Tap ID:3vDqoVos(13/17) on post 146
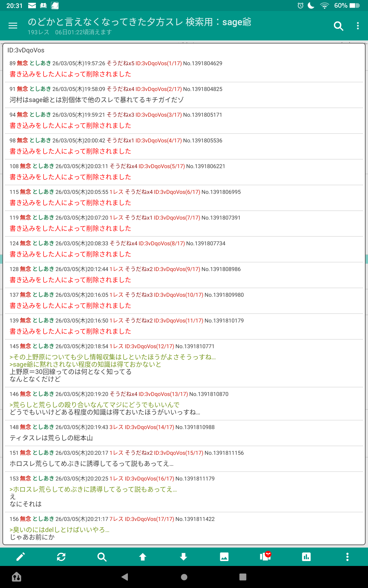368x588 pixels. click(x=163, y=394)
